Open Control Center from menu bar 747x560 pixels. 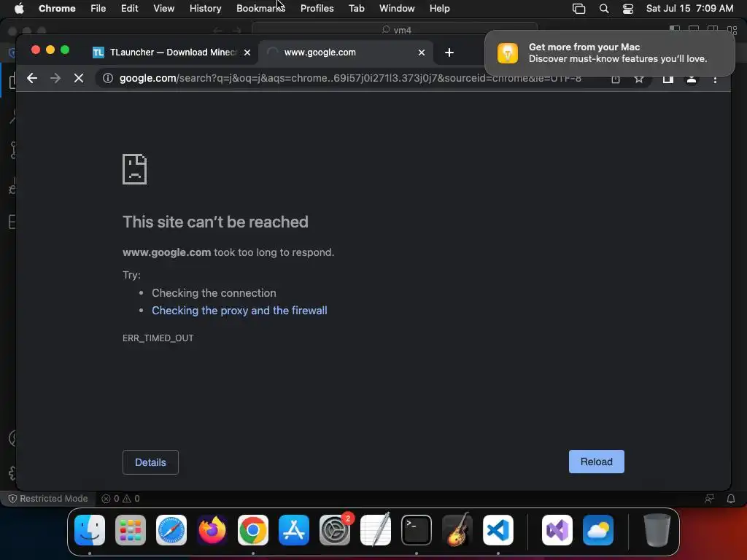click(628, 9)
